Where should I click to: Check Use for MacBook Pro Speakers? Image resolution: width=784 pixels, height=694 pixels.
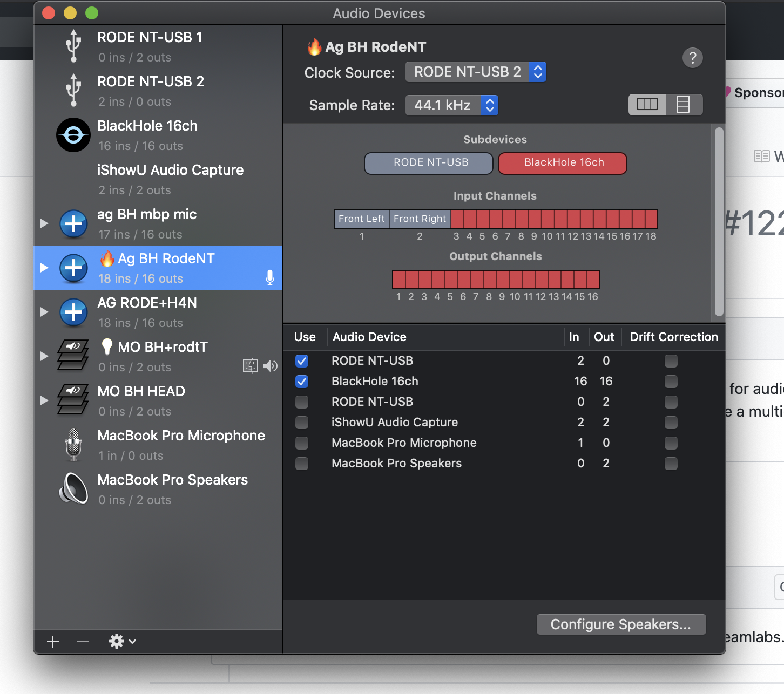click(x=302, y=464)
